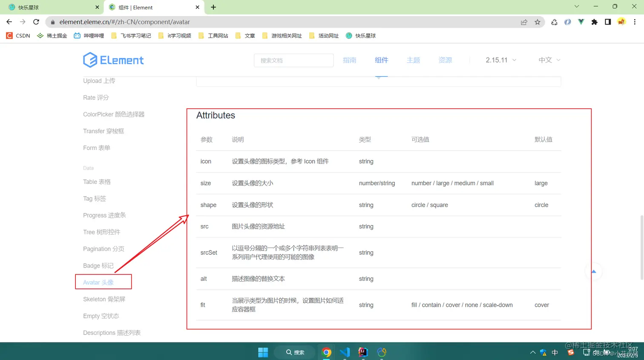Open Visual Studio Code from the taskbar
Screen dimensions: 644x360
point(345,352)
